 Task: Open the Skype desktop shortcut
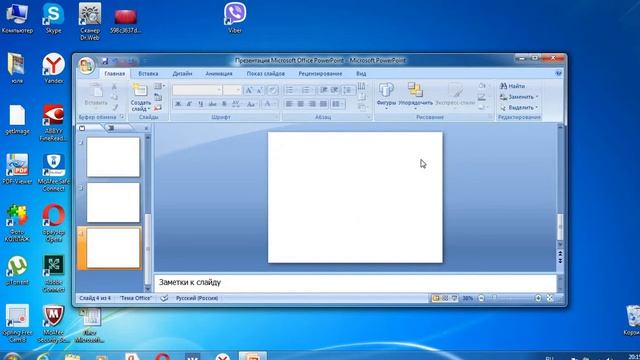point(53,18)
